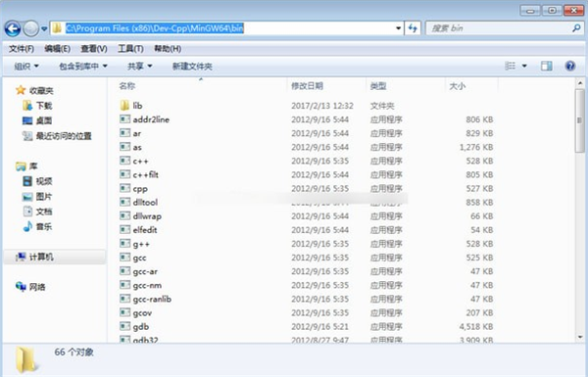This screenshot has height=377, width=588.
Task: Open the view options dropdown arrow
Action: point(524,66)
